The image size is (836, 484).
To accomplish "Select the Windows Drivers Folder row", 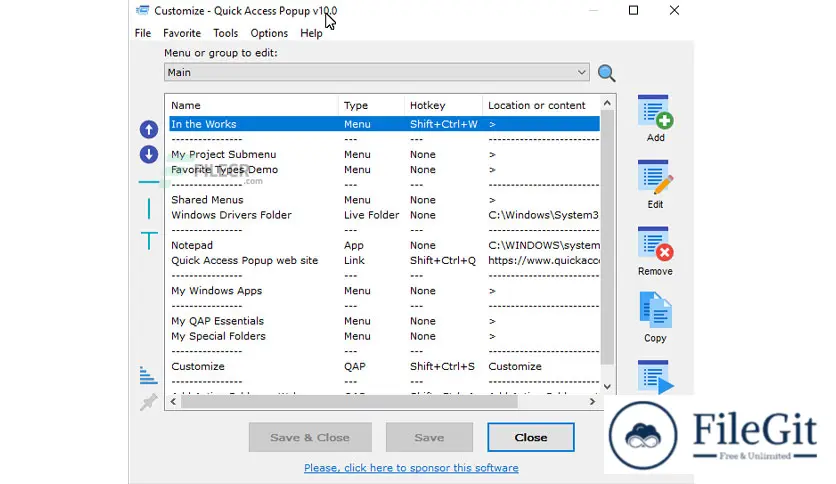I will click(x=384, y=215).
